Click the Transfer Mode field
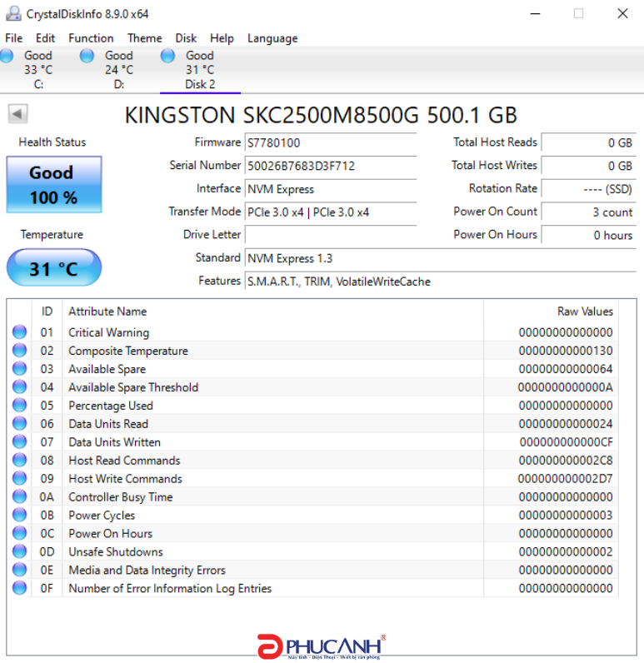Image resolution: width=644 pixels, height=663 pixels. point(331,212)
